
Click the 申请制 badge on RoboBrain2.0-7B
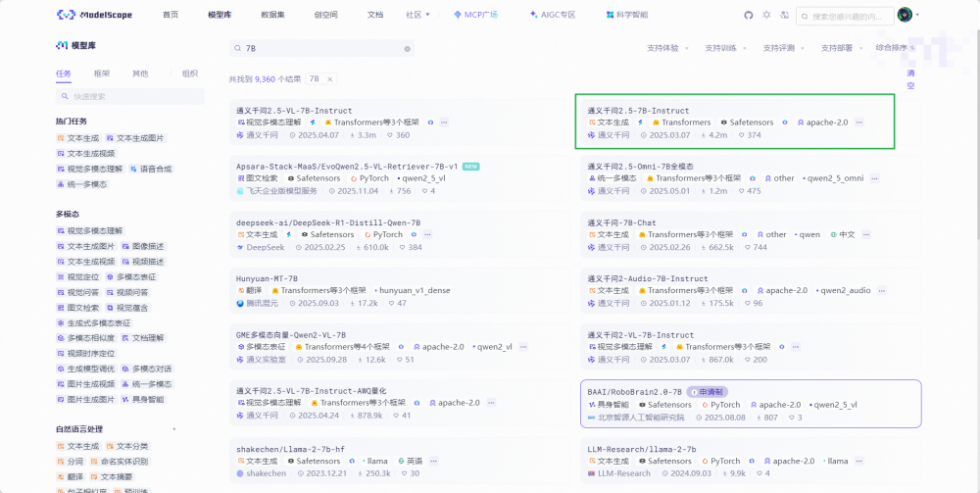point(707,392)
